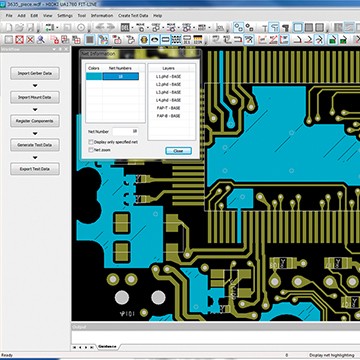Click the gold round pad icon

pos(144,40)
